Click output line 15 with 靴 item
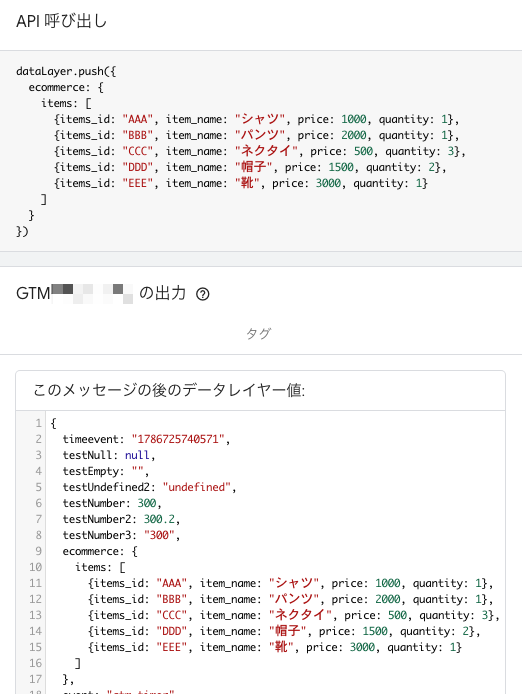 [x=275, y=647]
